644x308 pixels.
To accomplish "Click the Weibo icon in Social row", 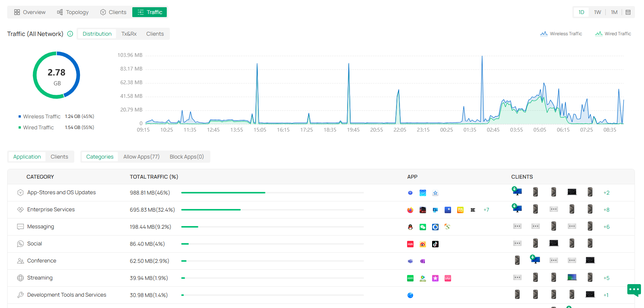I will [423, 244].
